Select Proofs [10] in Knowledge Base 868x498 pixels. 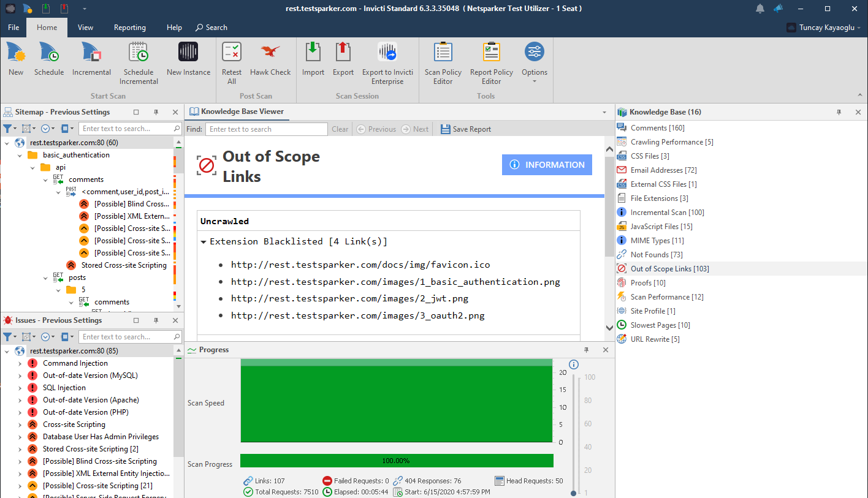[648, 283]
